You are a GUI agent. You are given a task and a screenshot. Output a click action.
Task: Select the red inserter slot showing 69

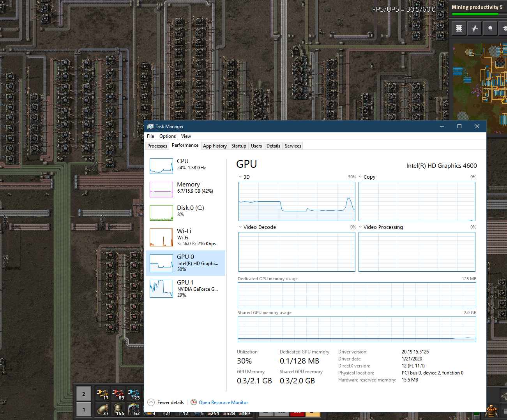pyautogui.click(x=118, y=394)
